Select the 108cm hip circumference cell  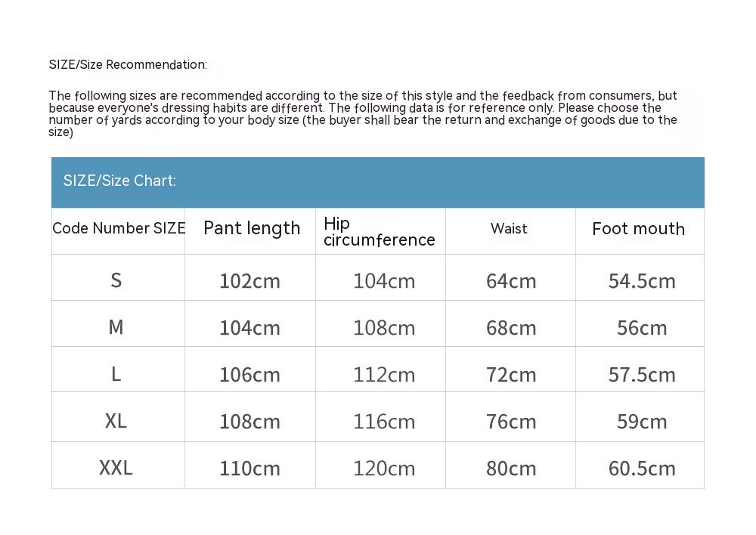pyautogui.click(x=384, y=328)
